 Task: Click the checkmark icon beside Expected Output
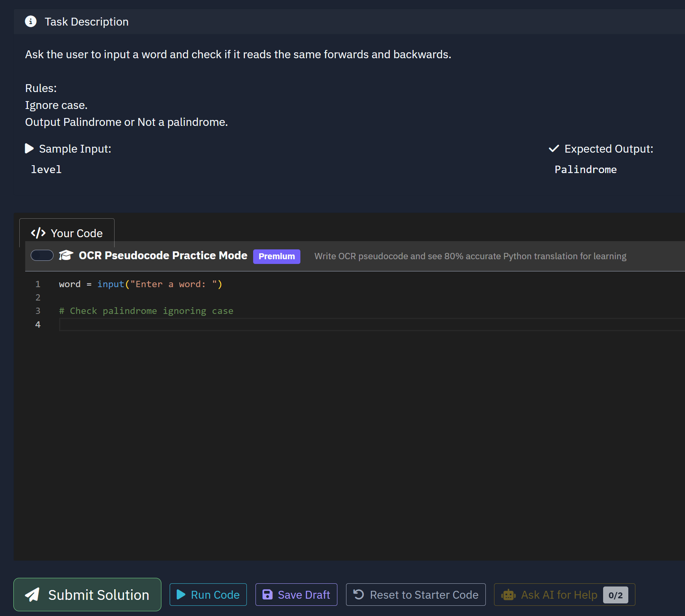[554, 148]
